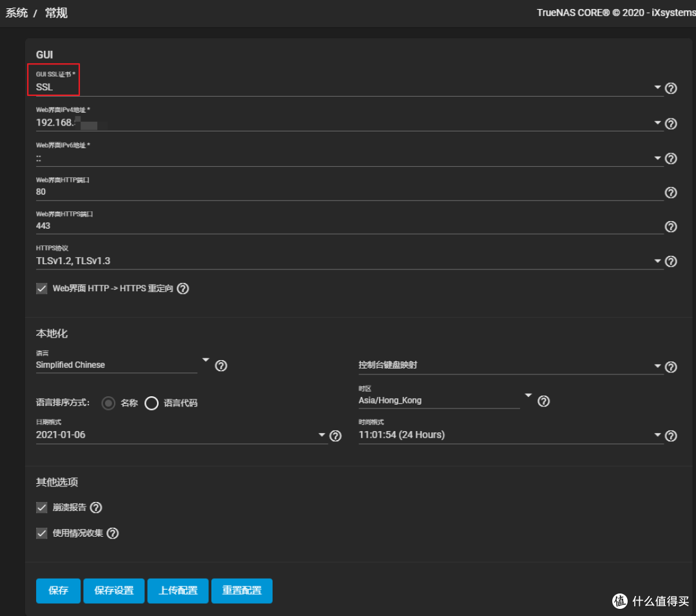This screenshot has height=616, width=696.
Task: Open help tooltip for Web界面HTTP端口
Action: point(671,192)
